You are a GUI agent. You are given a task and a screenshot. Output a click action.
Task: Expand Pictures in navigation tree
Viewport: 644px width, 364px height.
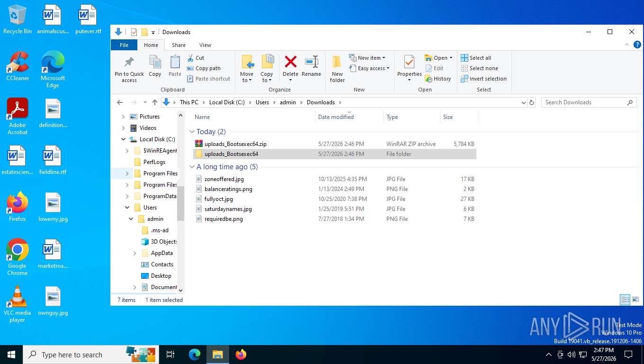click(124, 117)
